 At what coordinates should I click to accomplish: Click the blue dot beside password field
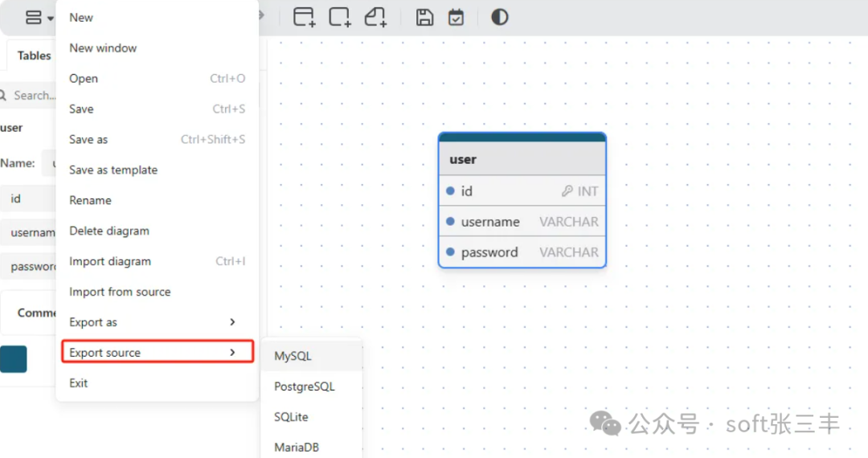click(450, 251)
